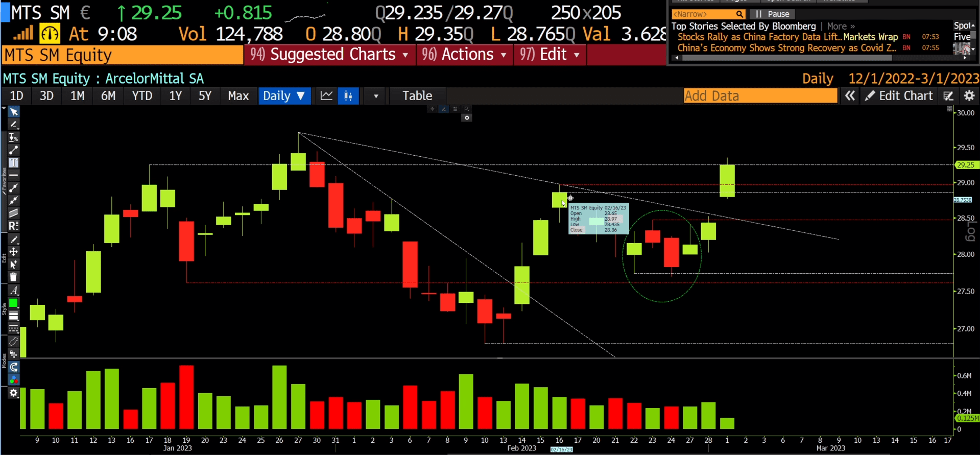Image resolution: width=980 pixels, height=455 pixels.
Task: Open the Edit menu
Action: [x=549, y=55]
